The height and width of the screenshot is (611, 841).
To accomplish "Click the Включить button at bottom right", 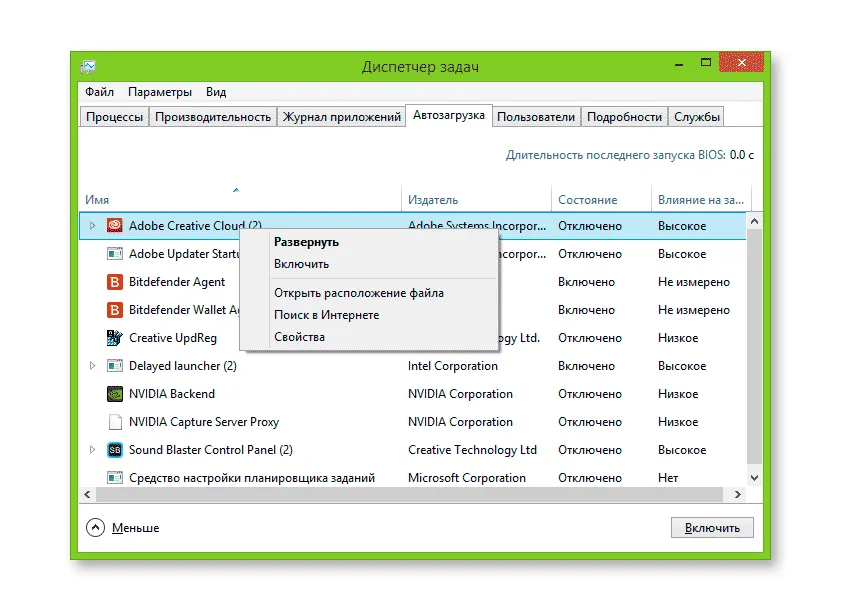I will (712, 528).
